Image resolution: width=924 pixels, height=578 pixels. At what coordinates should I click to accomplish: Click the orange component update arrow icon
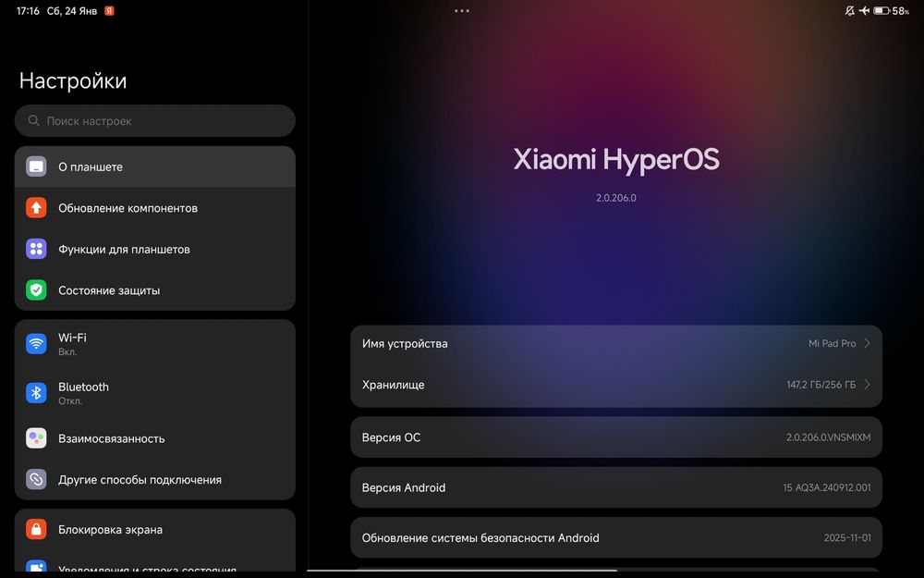[36, 207]
